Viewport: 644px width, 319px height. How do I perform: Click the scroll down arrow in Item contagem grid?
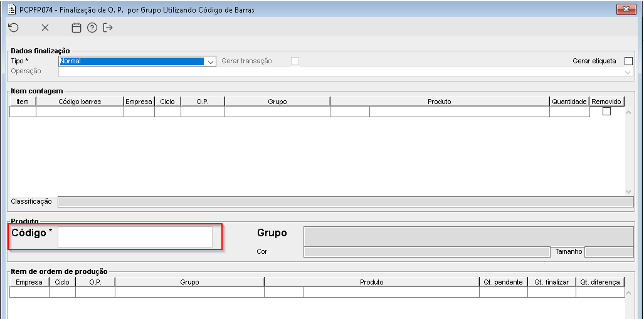coord(628,191)
